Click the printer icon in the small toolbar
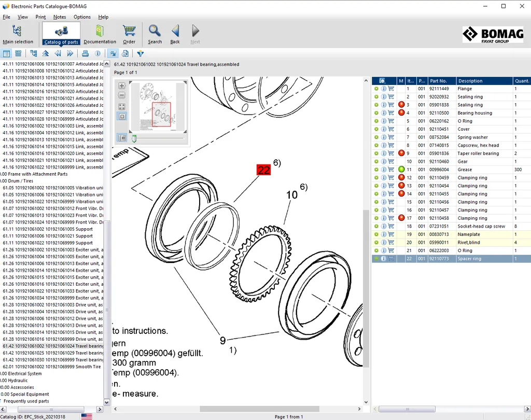531x420 pixels. [x=86, y=53]
